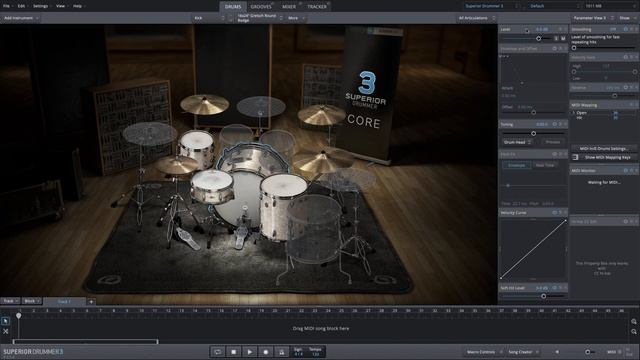Open the File menu

pos(7,6)
